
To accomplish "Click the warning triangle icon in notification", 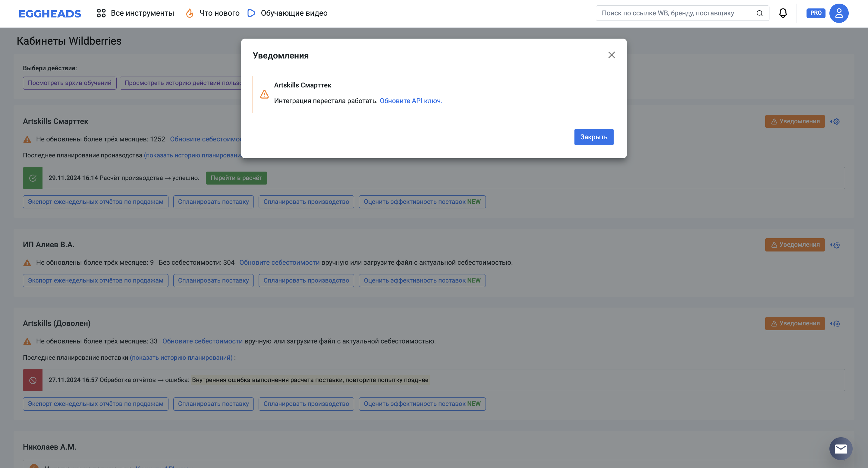I will (265, 94).
